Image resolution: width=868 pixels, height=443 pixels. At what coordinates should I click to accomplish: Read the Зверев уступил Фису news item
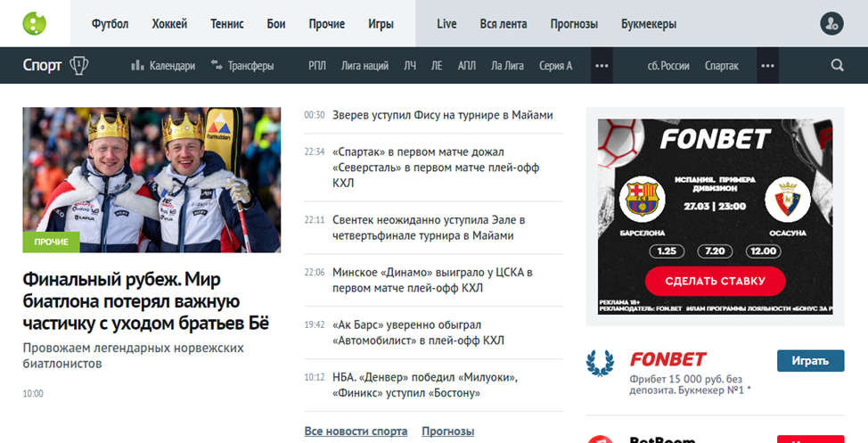pyautogui.click(x=442, y=115)
